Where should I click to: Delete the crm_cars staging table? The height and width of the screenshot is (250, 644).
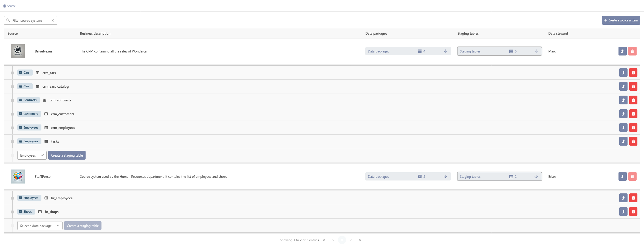(633, 73)
